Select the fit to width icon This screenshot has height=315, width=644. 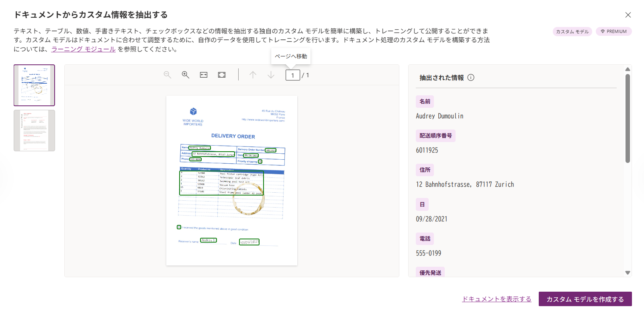pyautogui.click(x=204, y=75)
